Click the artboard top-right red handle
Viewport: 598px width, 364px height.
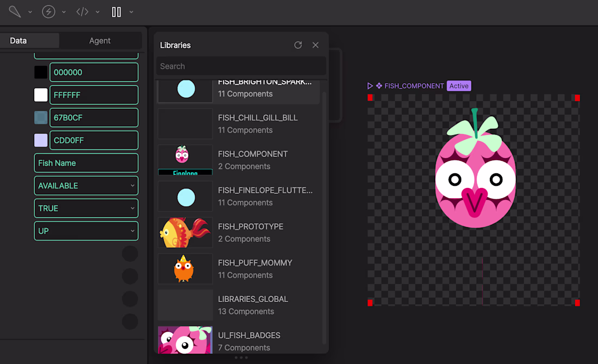(x=577, y=98)
